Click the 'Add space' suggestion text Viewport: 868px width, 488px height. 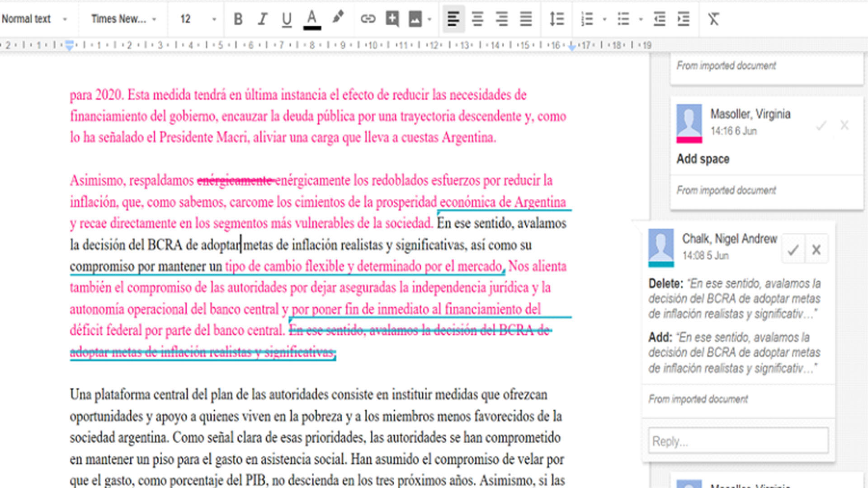(x=703, y=159)
